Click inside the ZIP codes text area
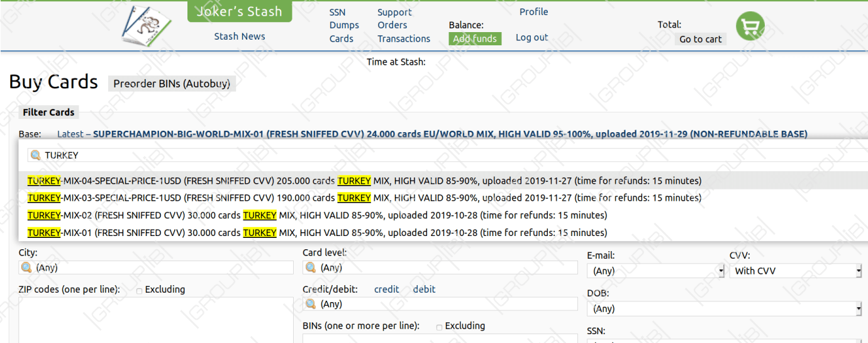The height and width of the screenshot is (343, 868). 155,320
